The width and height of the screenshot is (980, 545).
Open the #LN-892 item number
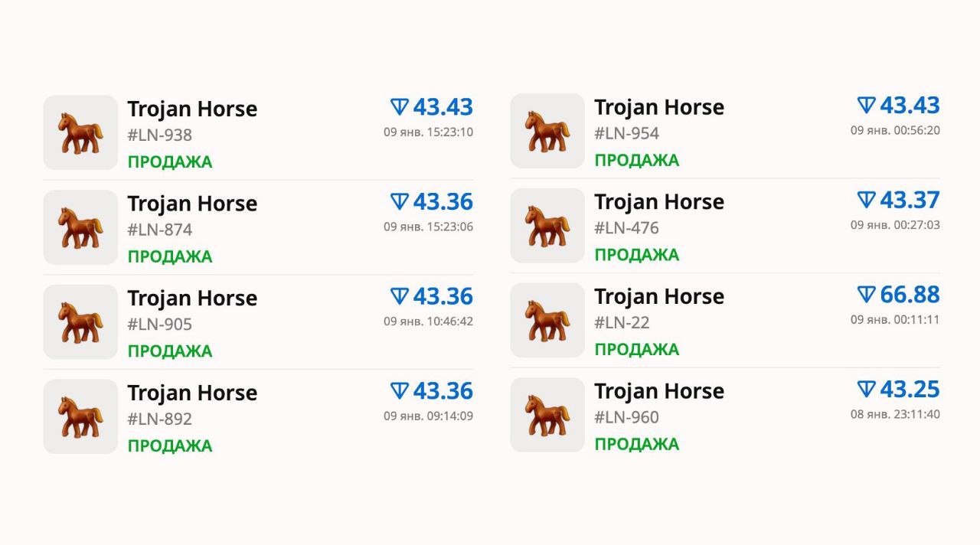[x=160, y=419]
